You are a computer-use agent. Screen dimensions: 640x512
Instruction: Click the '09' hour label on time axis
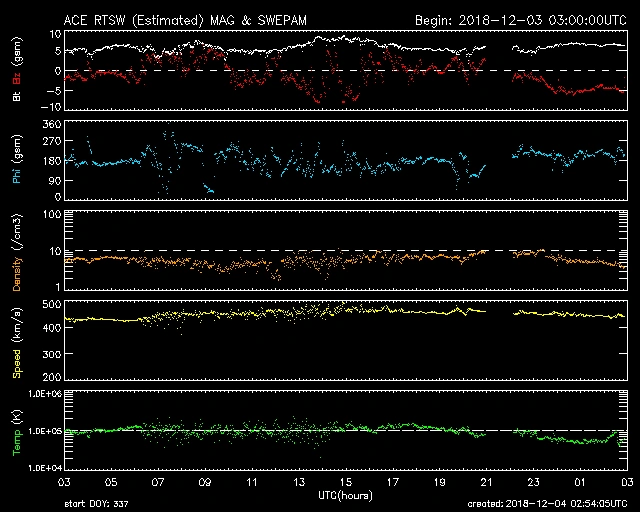coord(205,483)
